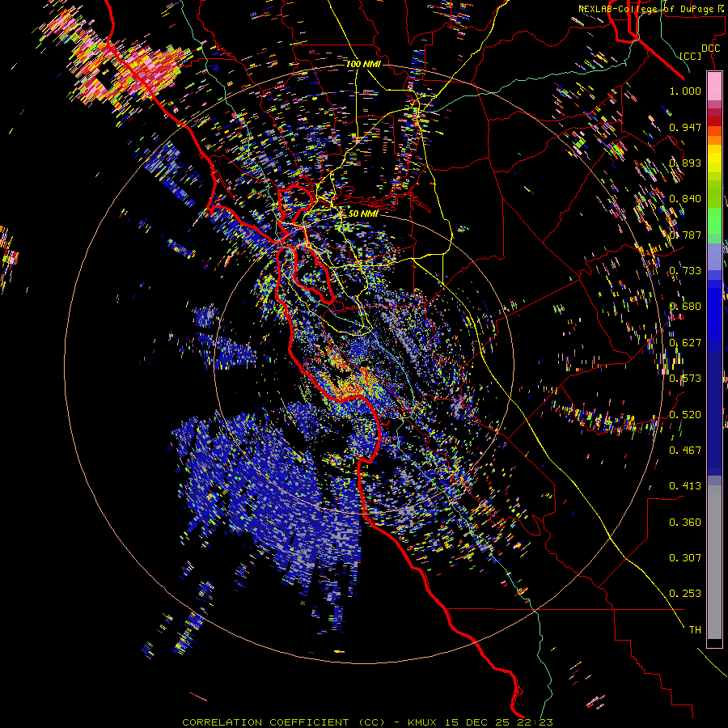Viewport: 728px width, 728px height.
Task: Click the DCC label above the color scale
Action: (710, 49)
